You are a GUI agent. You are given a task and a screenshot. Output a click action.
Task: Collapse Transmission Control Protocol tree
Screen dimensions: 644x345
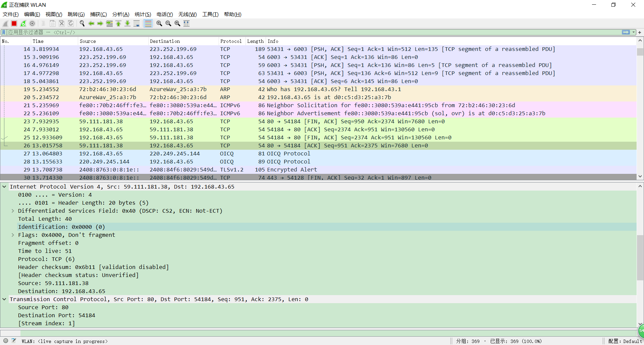pos(4,299)
